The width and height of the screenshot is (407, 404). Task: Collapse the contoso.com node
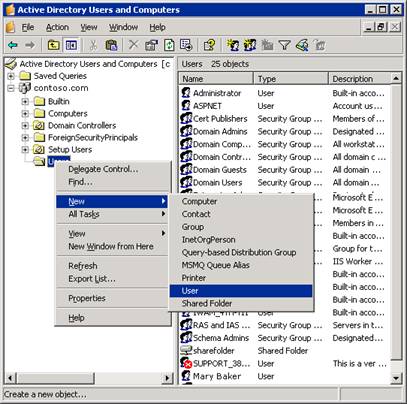[x=11, y=88]
